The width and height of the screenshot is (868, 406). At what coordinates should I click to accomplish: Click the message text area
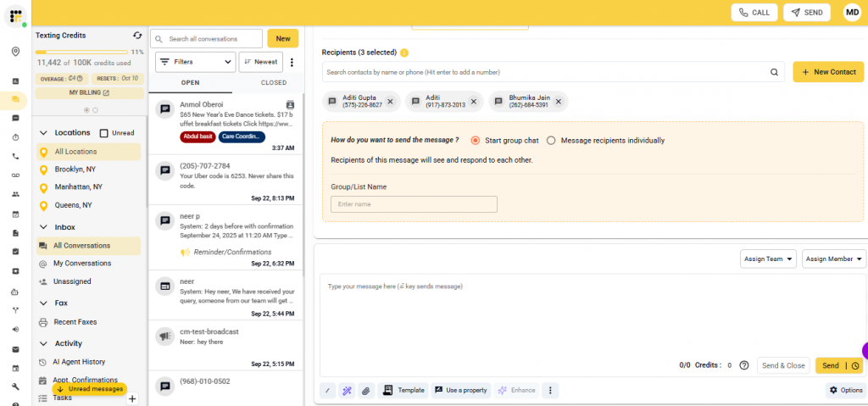[591, 315]
